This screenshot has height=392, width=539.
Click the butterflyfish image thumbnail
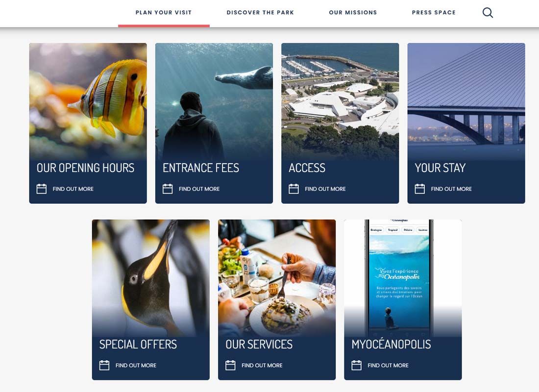point(88,101)
